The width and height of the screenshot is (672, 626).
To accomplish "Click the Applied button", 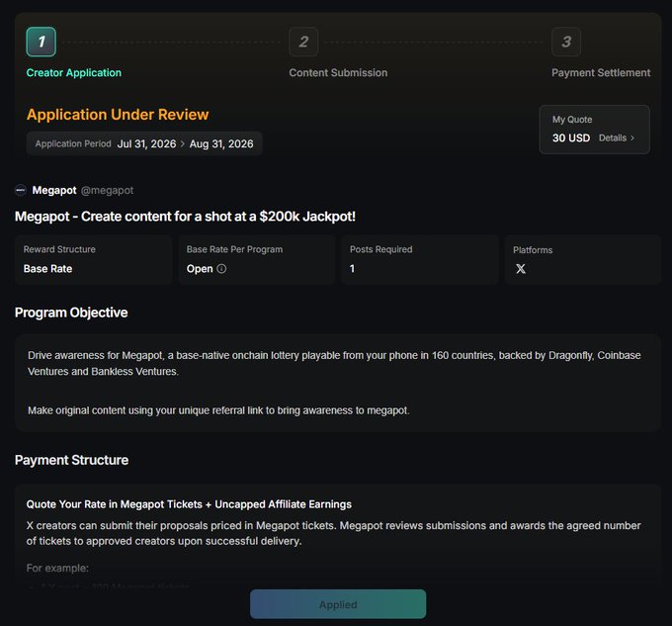I will [338, 604].
